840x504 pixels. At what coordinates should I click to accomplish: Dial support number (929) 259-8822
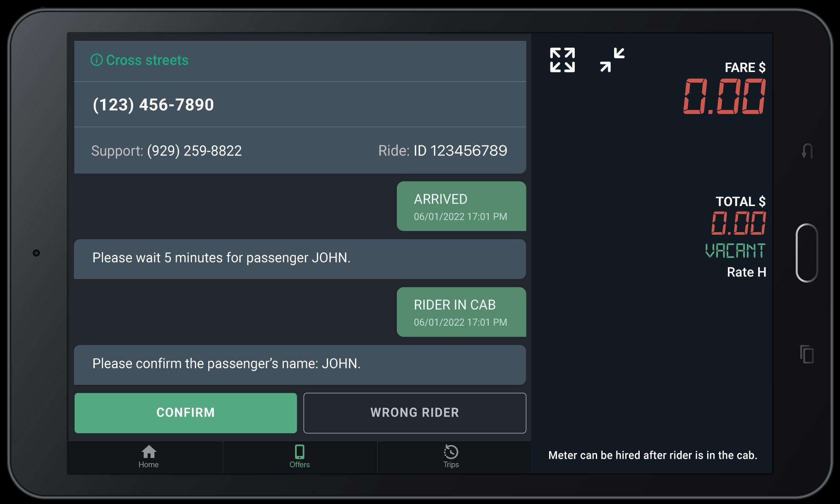pyautogui.click(x=194, y=151)
